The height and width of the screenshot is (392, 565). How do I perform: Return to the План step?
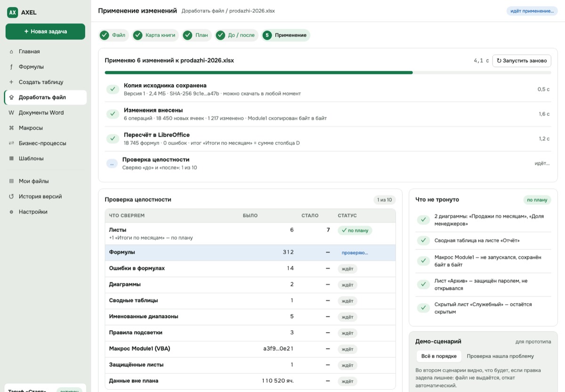coord(197,35)
